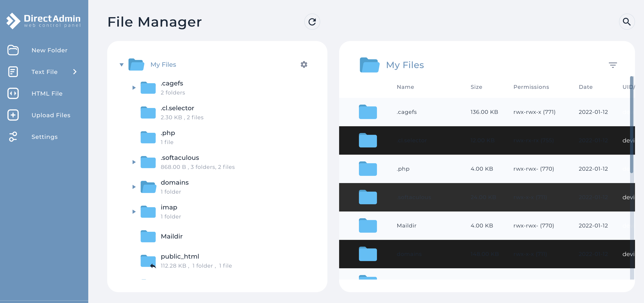Sort the table by Permissions column
The width and height of the screenshot is (644, 303).
531,87
